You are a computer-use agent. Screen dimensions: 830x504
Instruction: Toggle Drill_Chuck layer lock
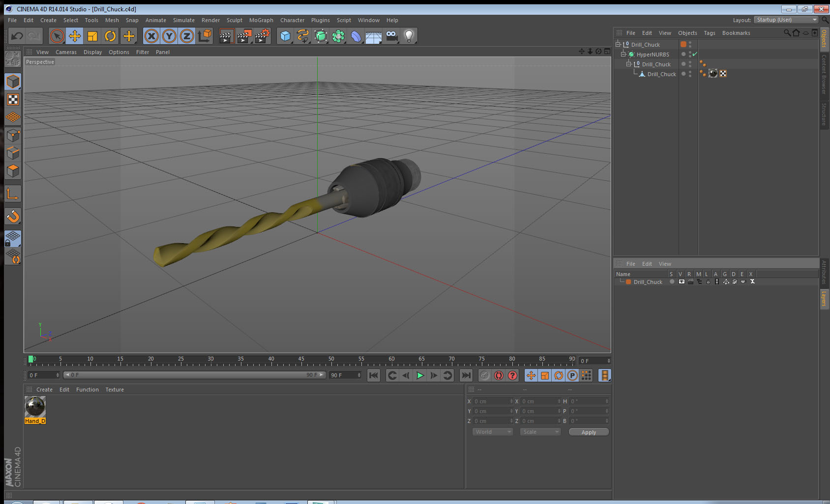[708, 281]
